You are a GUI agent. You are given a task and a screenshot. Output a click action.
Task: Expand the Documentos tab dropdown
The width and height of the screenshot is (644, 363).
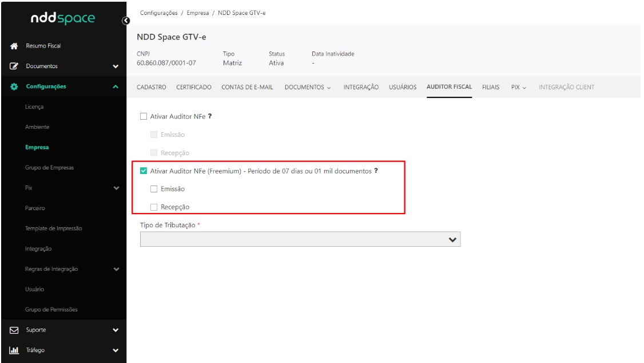pos(308,87)
